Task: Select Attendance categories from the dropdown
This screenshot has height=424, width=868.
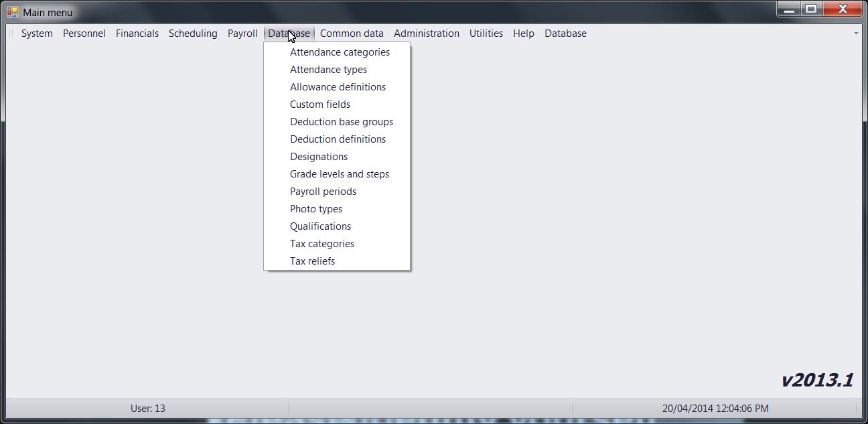Action: [340, 52]
